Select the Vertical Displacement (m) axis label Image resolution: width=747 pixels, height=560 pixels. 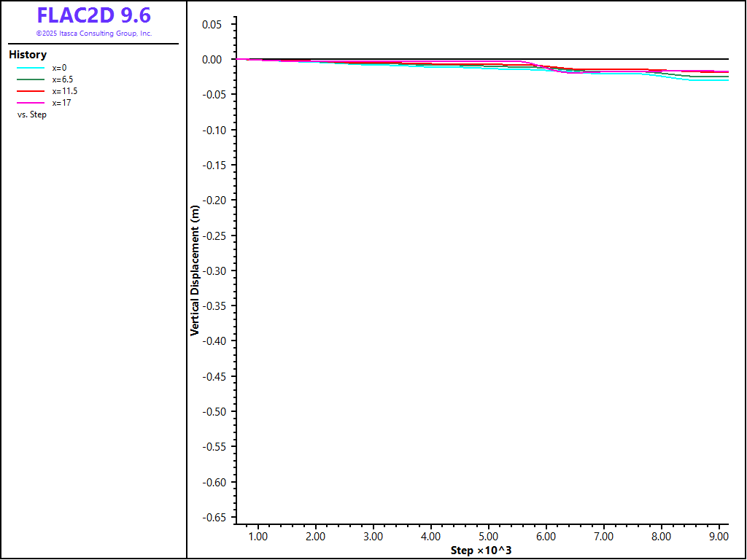pos(195,270)
